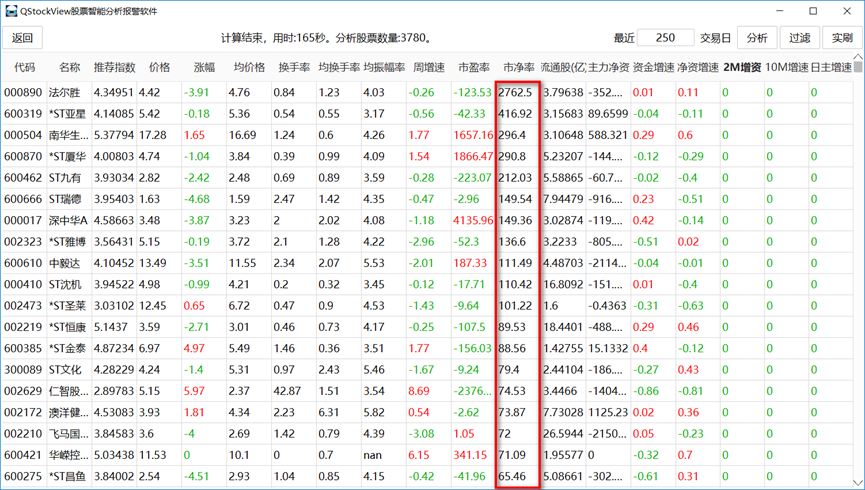This screenshot has width=865, height=490.
Task: Sort by the bold 2M增资 column header
Action: coord(743,67)
